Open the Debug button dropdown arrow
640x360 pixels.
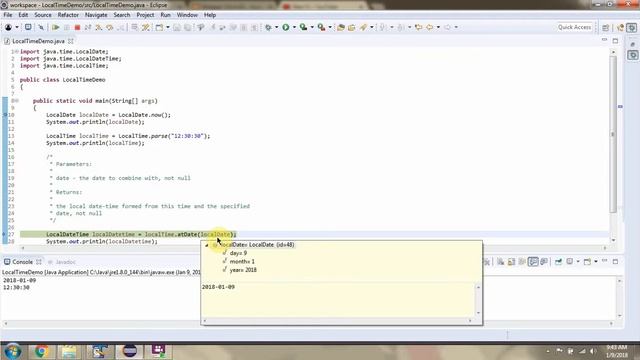[276, 27]
